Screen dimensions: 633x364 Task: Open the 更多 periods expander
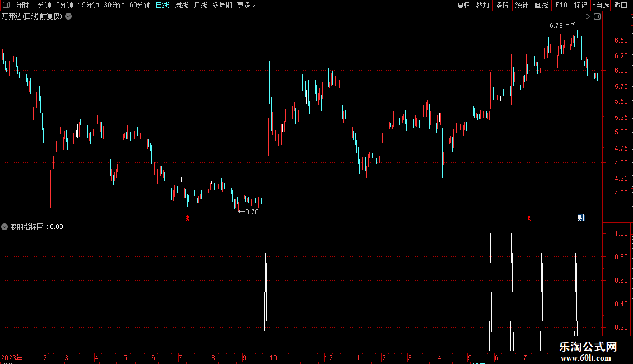click(246, 5)
